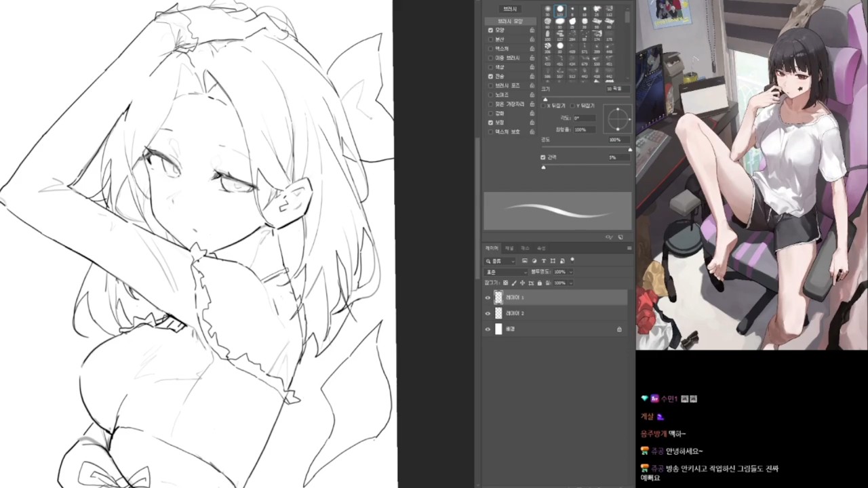Screen dimensions: 868x488
Task: Open the 칠 fill percentage dropdown arrow
Action: [x=571, y=283]
